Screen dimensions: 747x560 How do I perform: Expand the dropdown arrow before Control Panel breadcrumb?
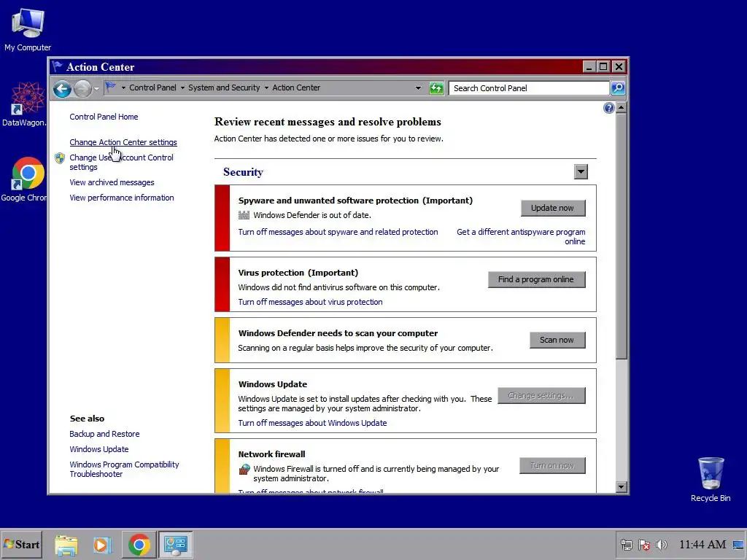123,88
